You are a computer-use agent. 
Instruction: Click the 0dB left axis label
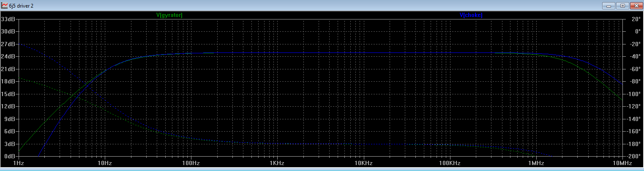point(10,156)
